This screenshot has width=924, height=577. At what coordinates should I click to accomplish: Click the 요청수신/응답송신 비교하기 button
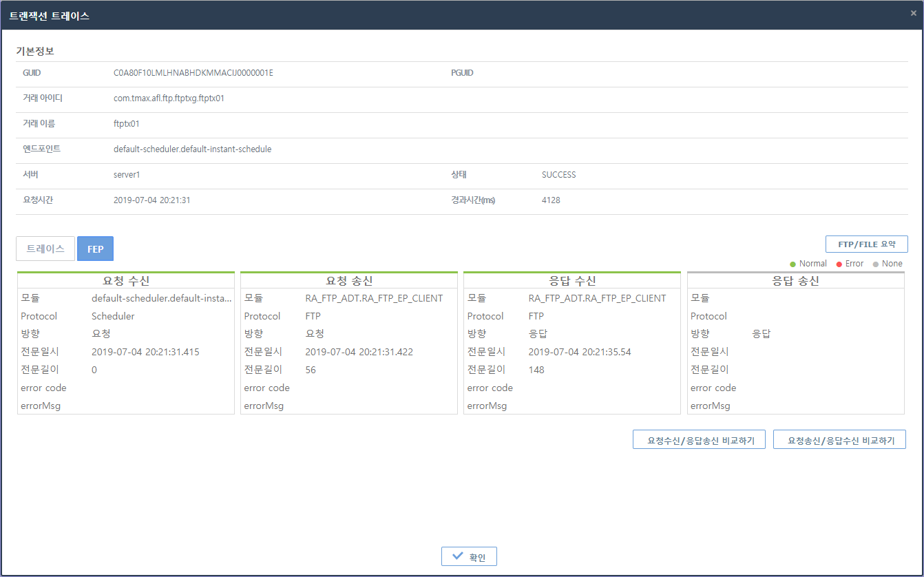tap(699, 439)
